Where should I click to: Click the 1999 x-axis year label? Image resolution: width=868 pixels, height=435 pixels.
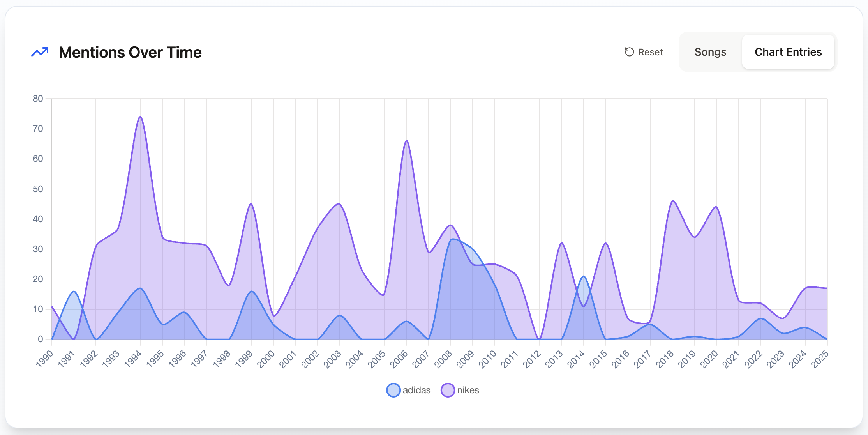coord(244,359)
